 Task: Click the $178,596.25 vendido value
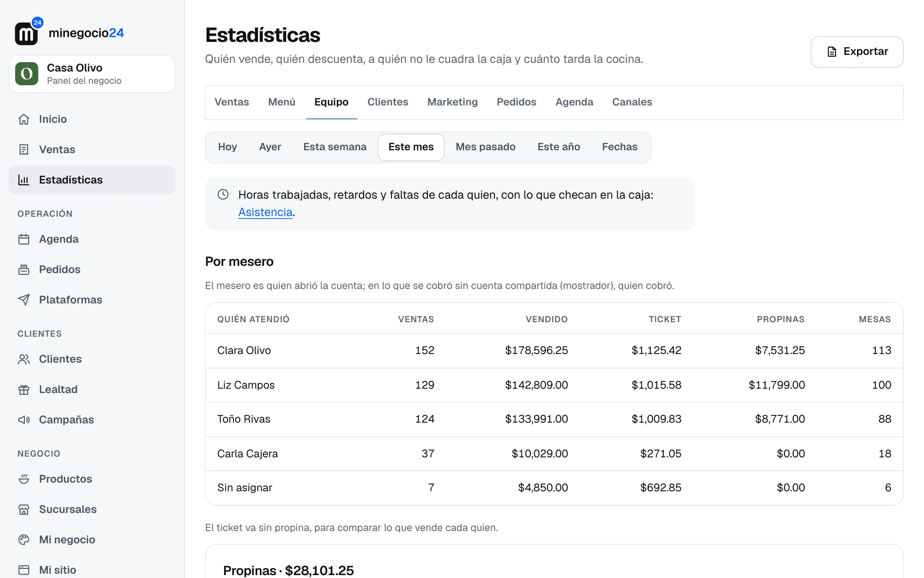(536, 350)
